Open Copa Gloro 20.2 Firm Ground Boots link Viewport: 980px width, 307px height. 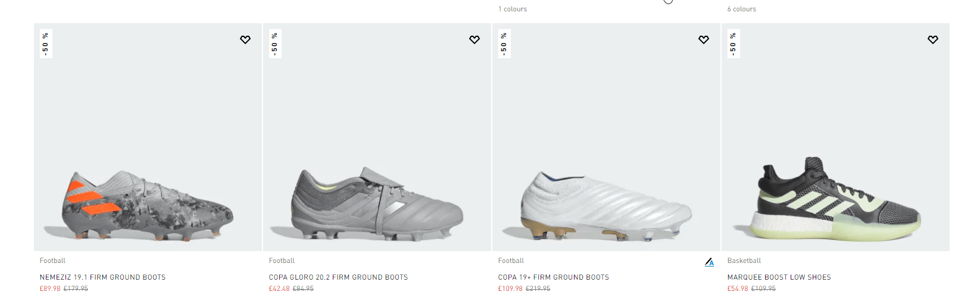[338, 277]
